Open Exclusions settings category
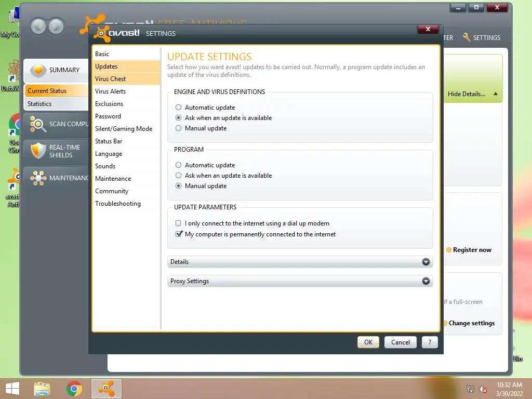This screenshot has width=532, height=399. tap(126, 104)
